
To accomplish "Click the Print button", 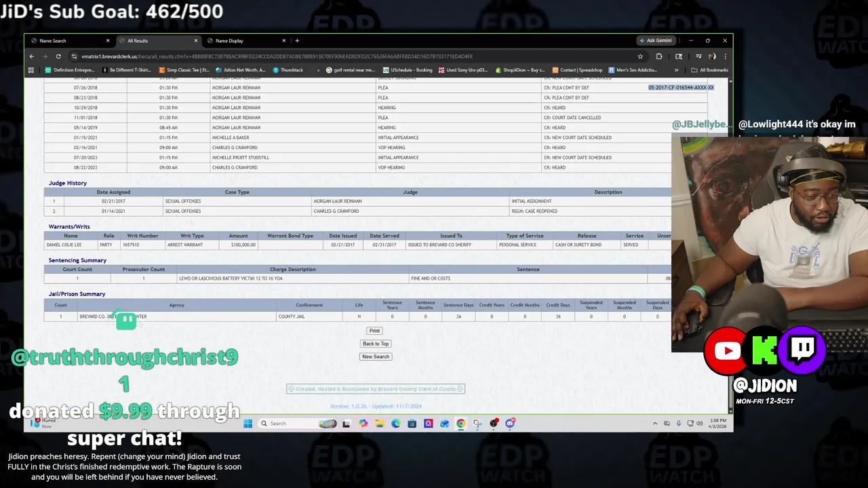I will pyautogui.click(x=374, y=331).
